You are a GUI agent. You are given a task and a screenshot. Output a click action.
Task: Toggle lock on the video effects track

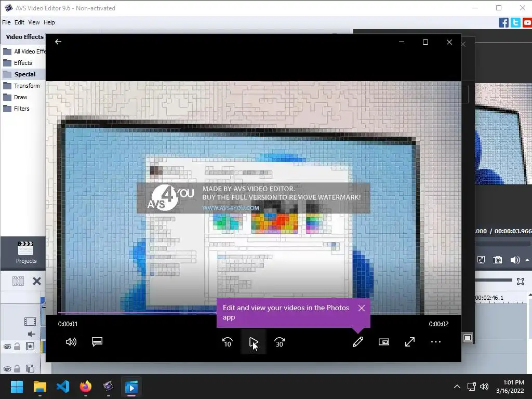(x=17, y=347)
